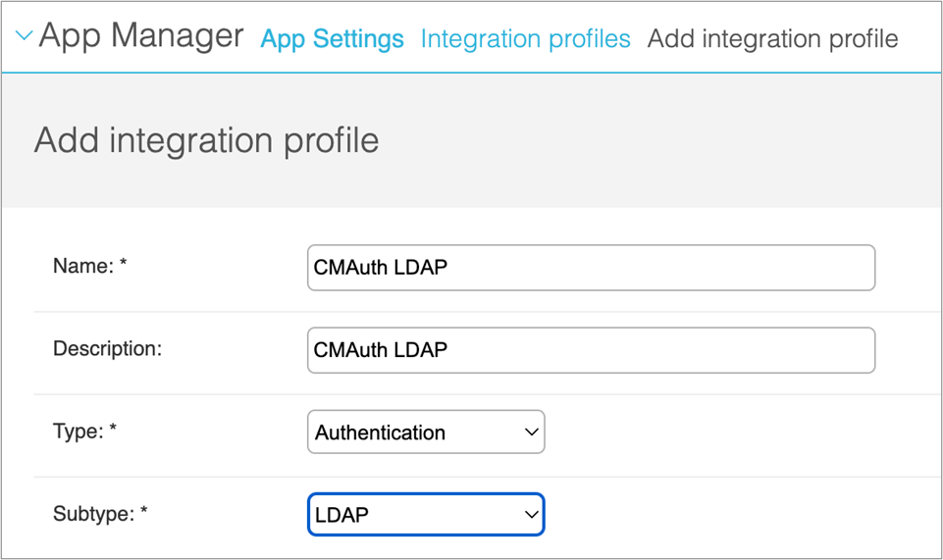Click the Description field label
The width and height of the screenshot is (943, 560).
point(107,348)
